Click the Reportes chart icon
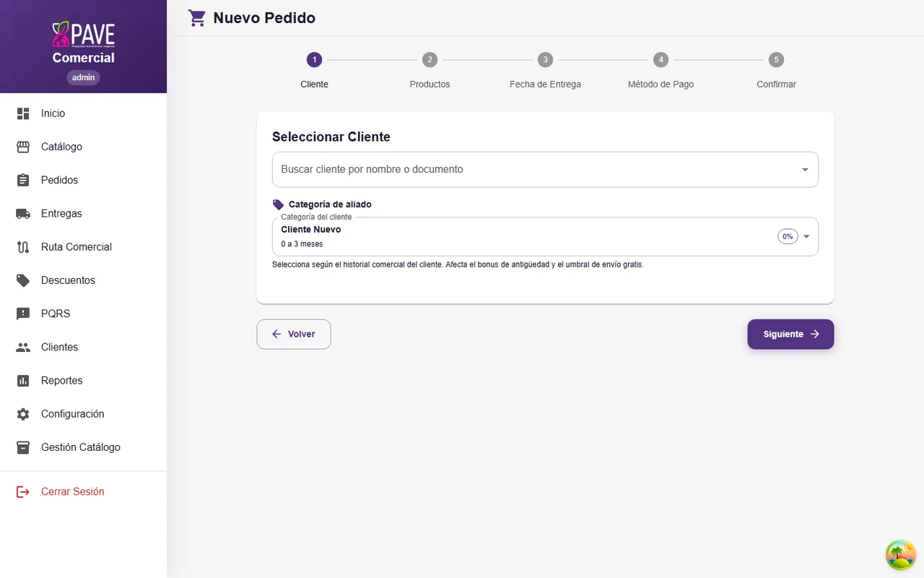Screen dimensions: 924x578 pyautogui.click(x=23, y=381)
